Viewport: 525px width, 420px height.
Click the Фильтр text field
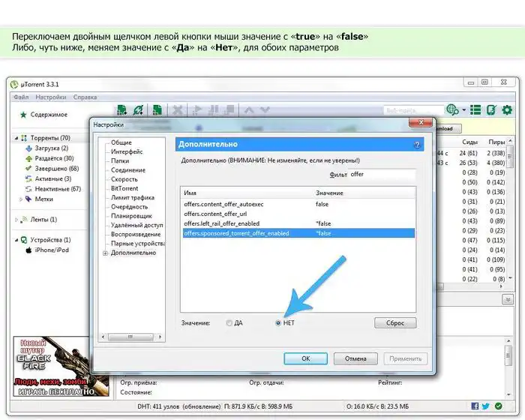point(381,175)
